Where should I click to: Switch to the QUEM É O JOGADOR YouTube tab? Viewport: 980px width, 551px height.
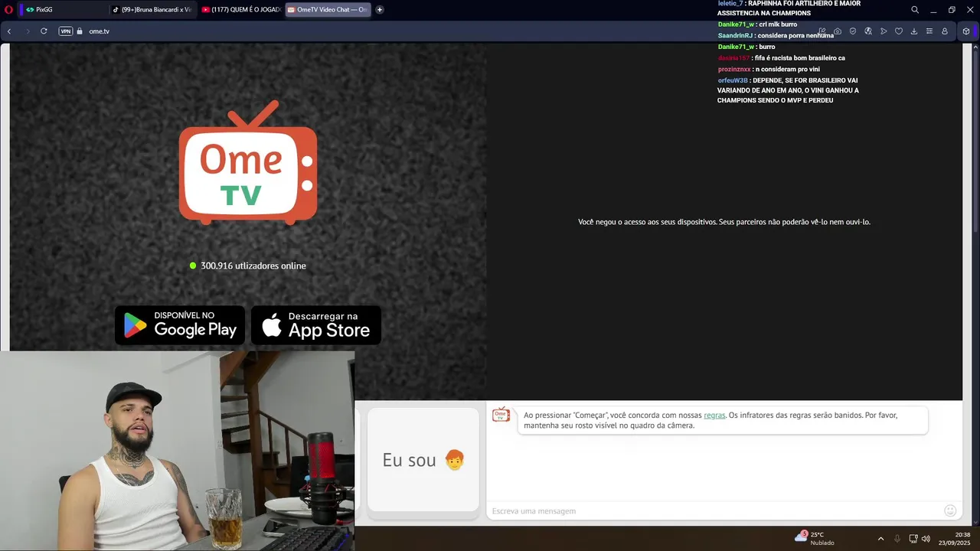pyautogui.click(x=240, y=10)
